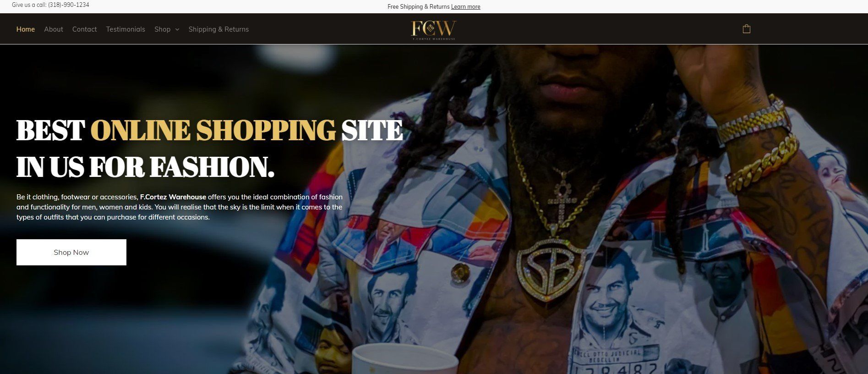Click the IN US FOR FASHION heading line
The image size is (868, 374).
145,167
